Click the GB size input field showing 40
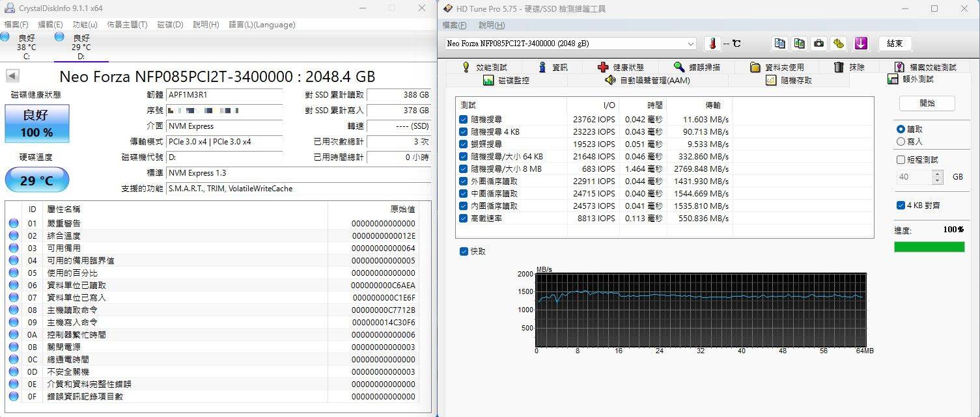980x417 pixels. tap(915, 176)
